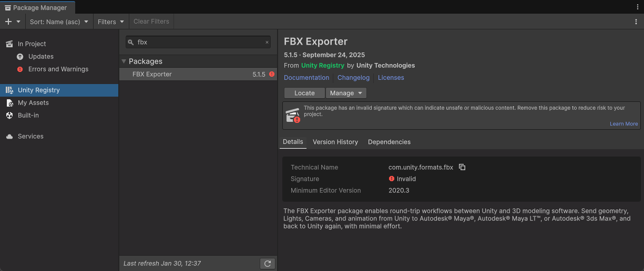The width and height of the screenshot is (644, 271).
Task: Collapse the Packages group triangle
Action: (x=124, y=61)
